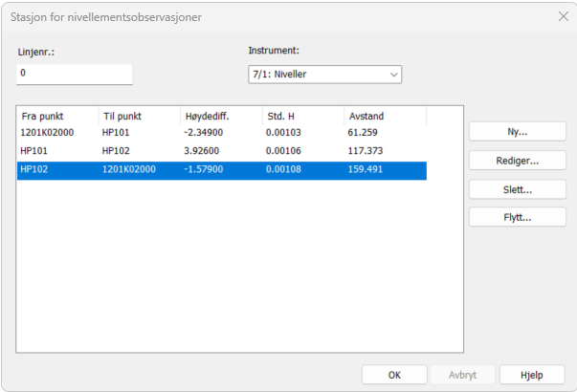Click the Rediger... button
This screenshot has height=392, width=577.
[517, 160]
